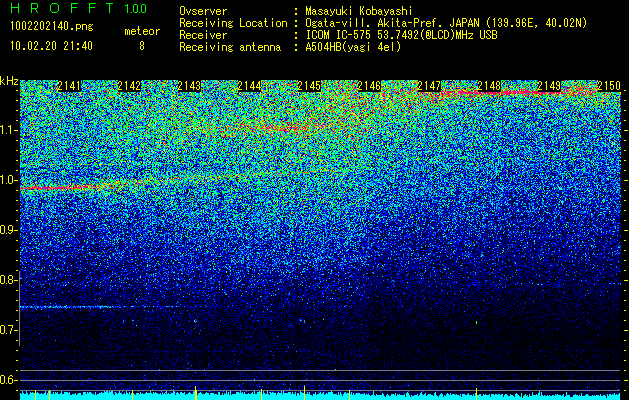Viewport: 629px width, 400px height.
Task: Click the 2148 time label
Action: pos(489,86)
